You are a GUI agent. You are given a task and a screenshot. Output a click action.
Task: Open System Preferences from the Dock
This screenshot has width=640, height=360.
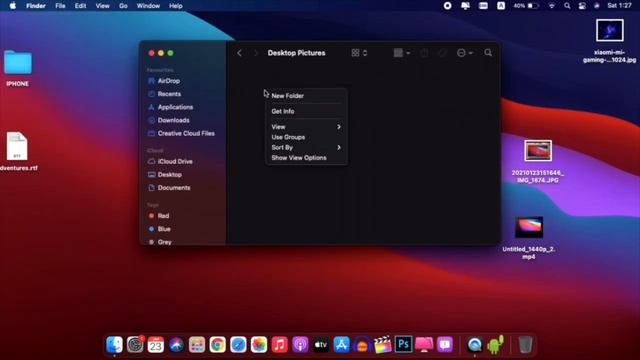135,345
